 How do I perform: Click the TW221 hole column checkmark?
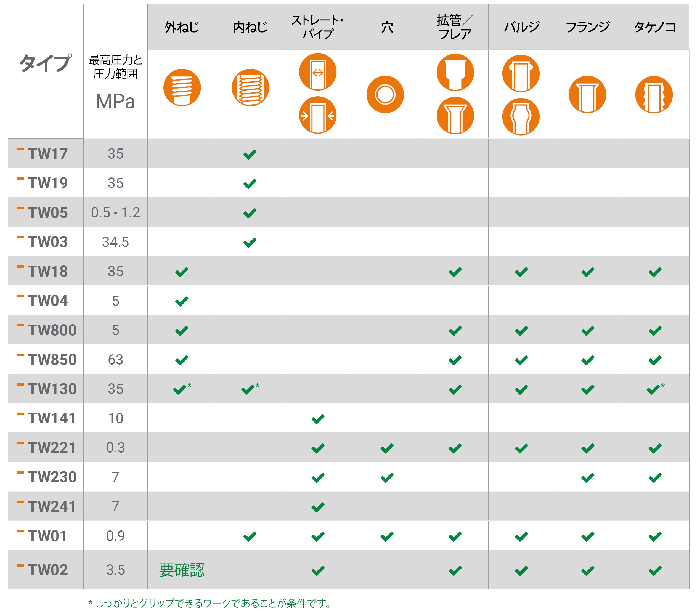pos(387,448)
